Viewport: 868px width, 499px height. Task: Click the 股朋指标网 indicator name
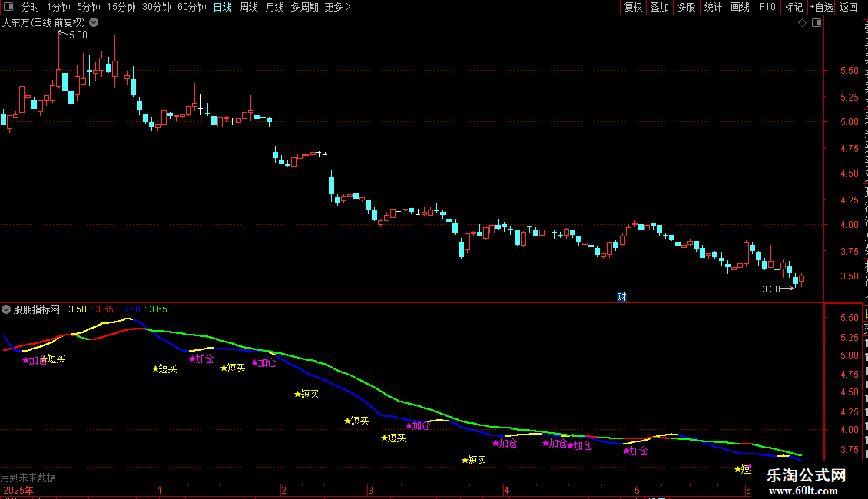[37, 310]
